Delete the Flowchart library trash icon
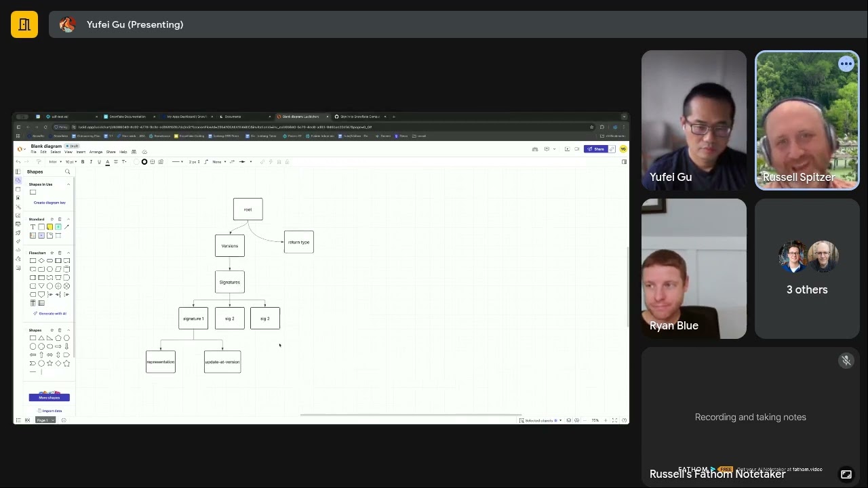The height and width of the screenshot is (488, 868). click(x=60, y=253)
